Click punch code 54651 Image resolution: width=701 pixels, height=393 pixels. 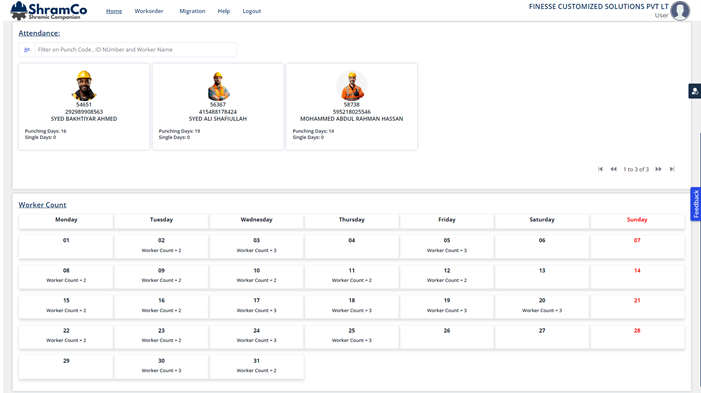coord(84,105)
